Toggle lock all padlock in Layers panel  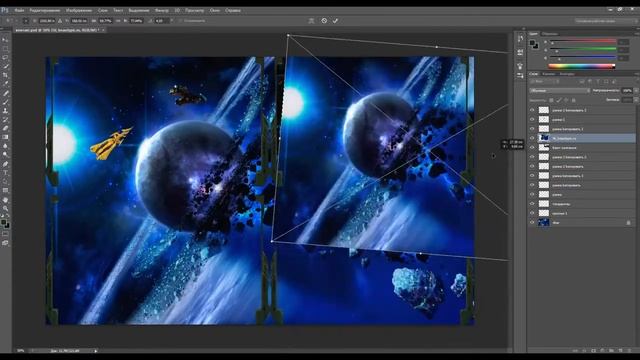[573, 100]
